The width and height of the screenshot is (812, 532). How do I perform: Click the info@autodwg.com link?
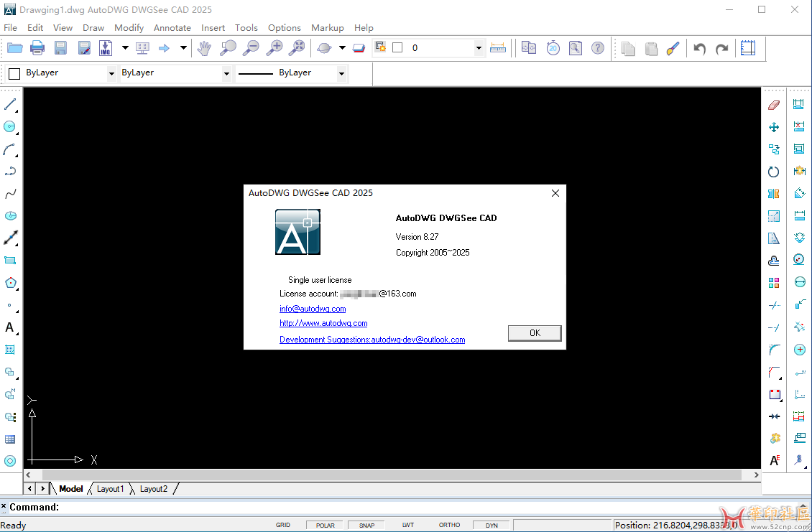pyautogui.click(x=313, y=309)
